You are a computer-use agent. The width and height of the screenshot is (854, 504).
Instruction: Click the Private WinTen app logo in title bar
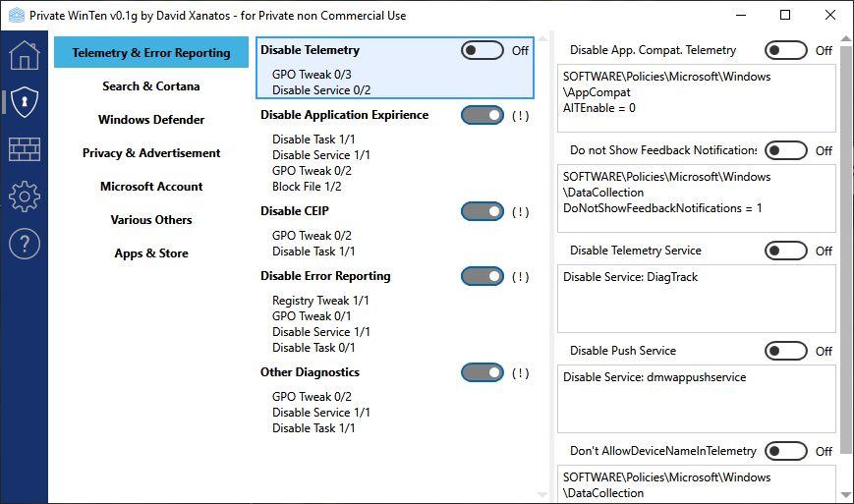17,16
